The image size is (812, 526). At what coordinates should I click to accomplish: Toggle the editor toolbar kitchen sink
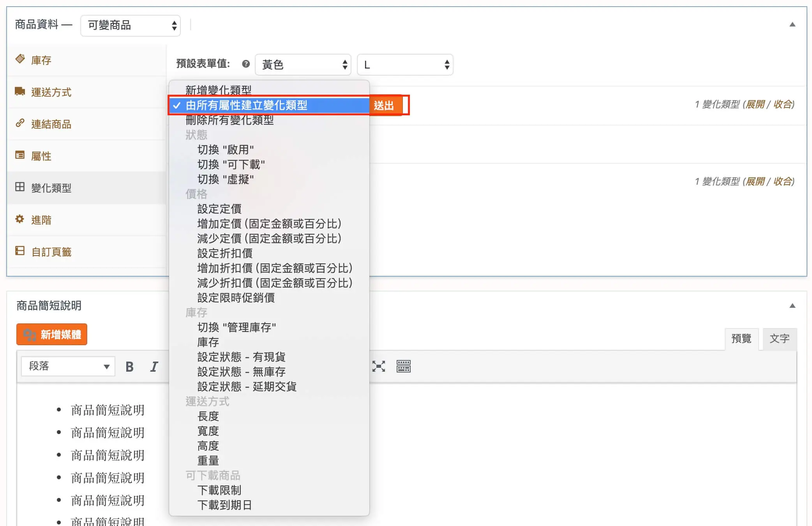pos(403,366)
